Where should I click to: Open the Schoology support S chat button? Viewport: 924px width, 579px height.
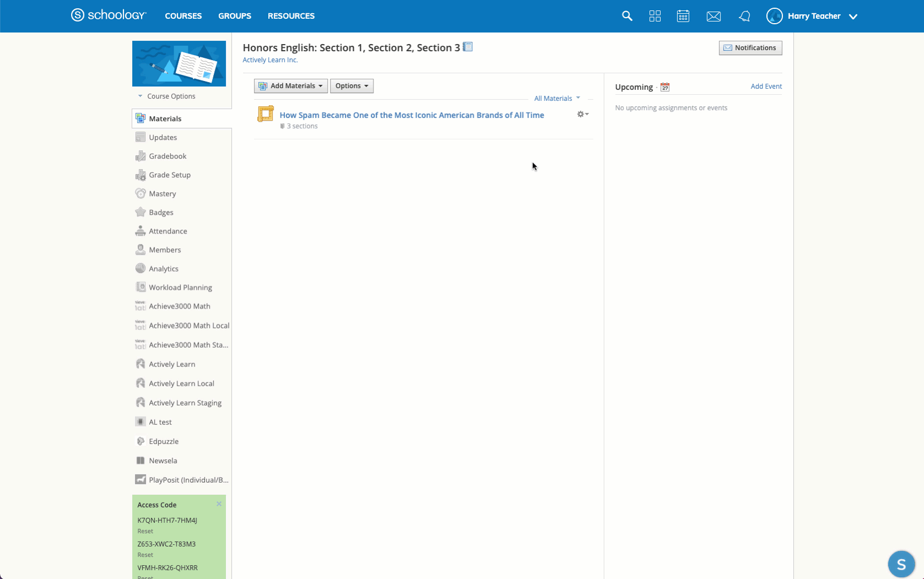901,564
